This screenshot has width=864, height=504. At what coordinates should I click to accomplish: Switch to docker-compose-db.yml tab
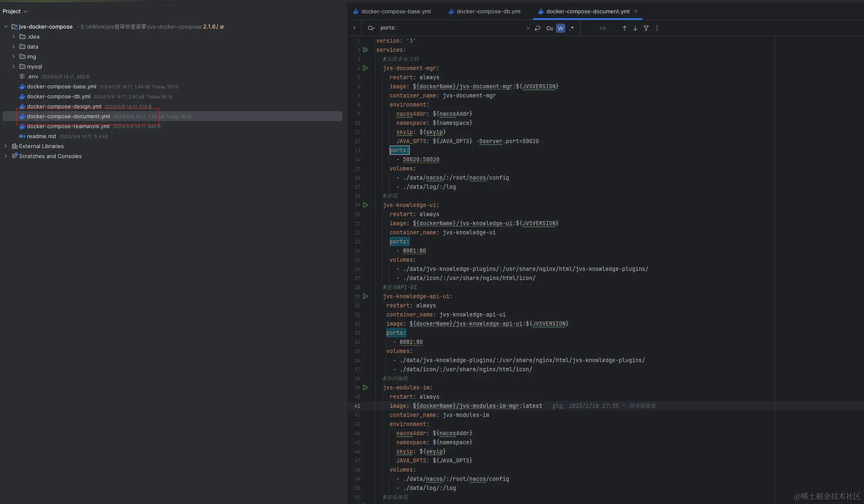tap(488, 11)
